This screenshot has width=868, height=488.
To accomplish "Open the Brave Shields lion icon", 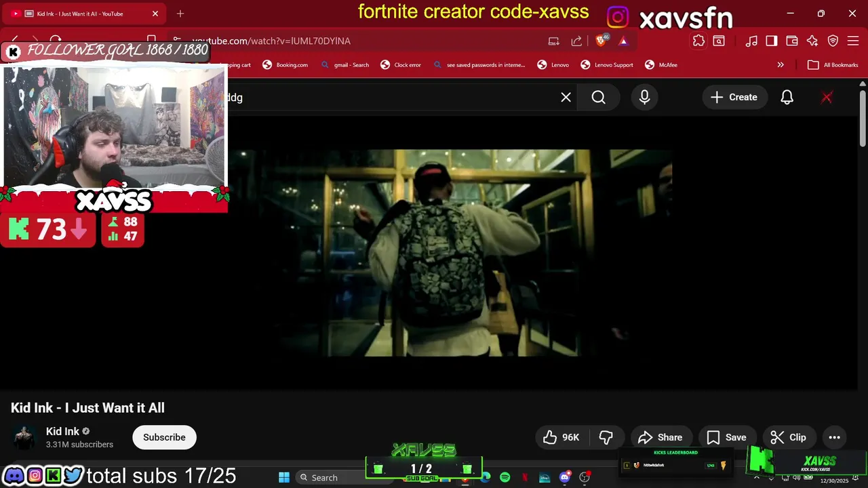I will [601, 41].
